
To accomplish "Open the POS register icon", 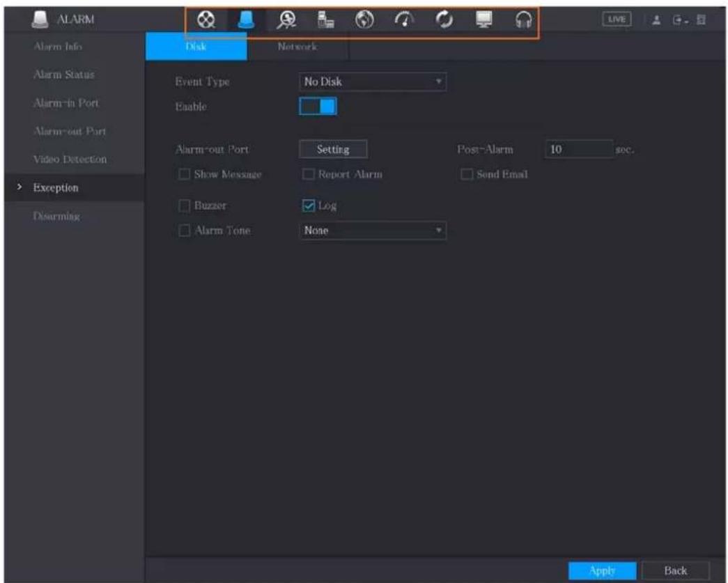I will [x=325, y=20].
